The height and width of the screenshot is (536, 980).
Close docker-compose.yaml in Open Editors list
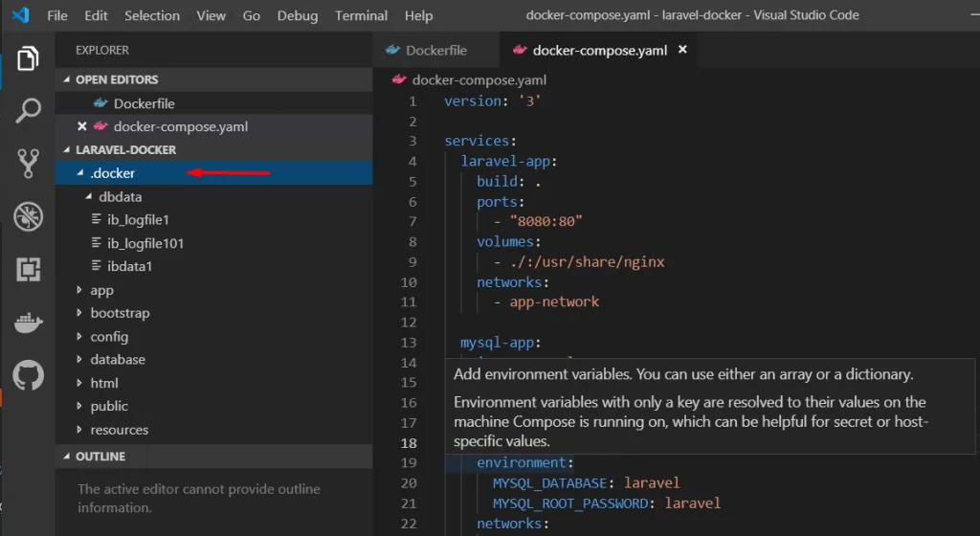tap(81, 126)
